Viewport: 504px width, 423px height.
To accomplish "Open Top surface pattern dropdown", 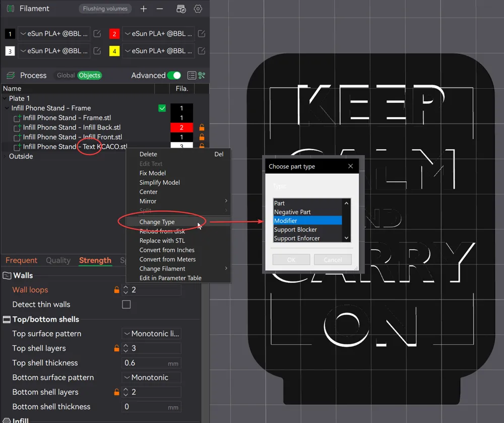I will [151, 334].
